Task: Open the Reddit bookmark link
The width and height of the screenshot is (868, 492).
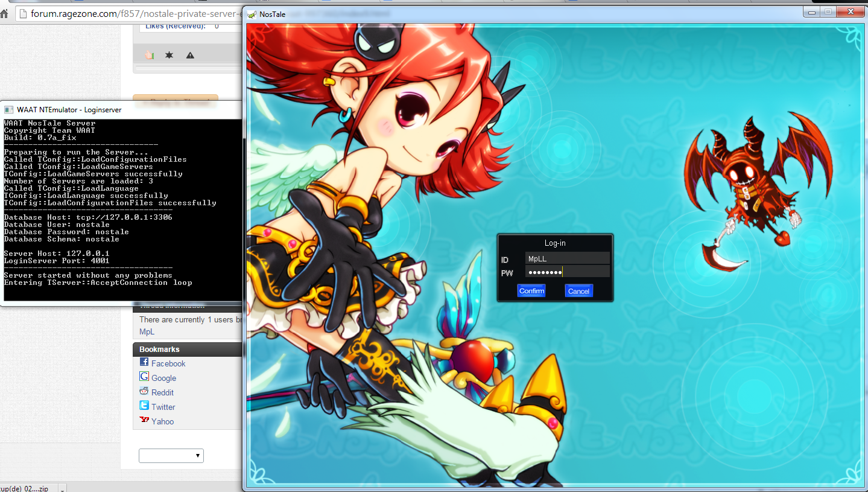Action: coord(162,392)
